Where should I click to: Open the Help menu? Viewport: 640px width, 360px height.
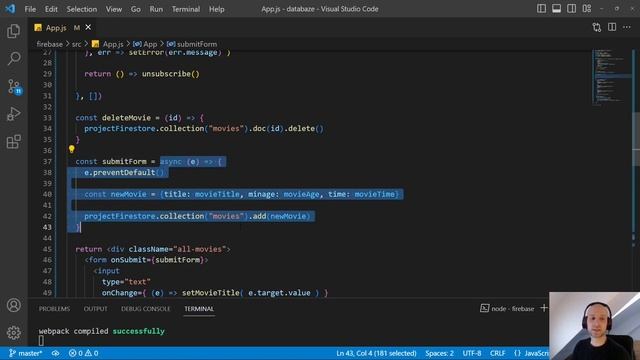click(x=217, y=9)
